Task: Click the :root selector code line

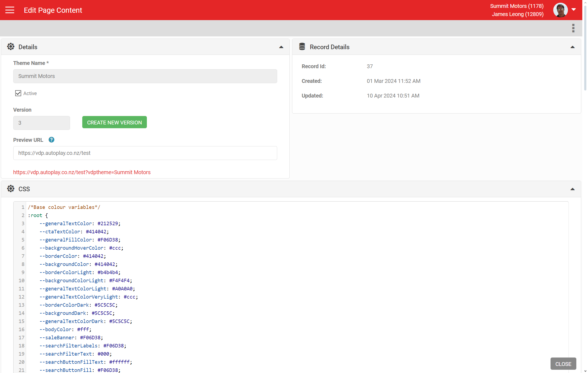Action: coord(38,215)
